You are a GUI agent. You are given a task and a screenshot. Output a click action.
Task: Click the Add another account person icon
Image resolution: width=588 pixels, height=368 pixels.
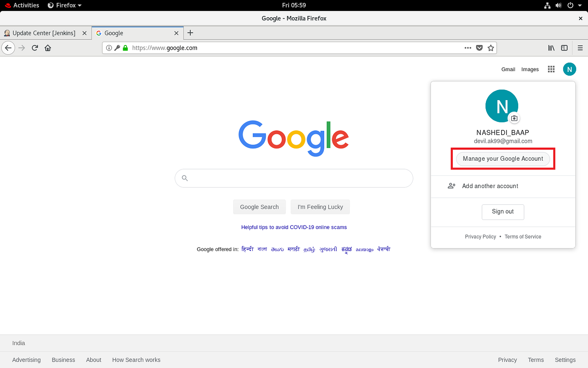click(451, 186)
